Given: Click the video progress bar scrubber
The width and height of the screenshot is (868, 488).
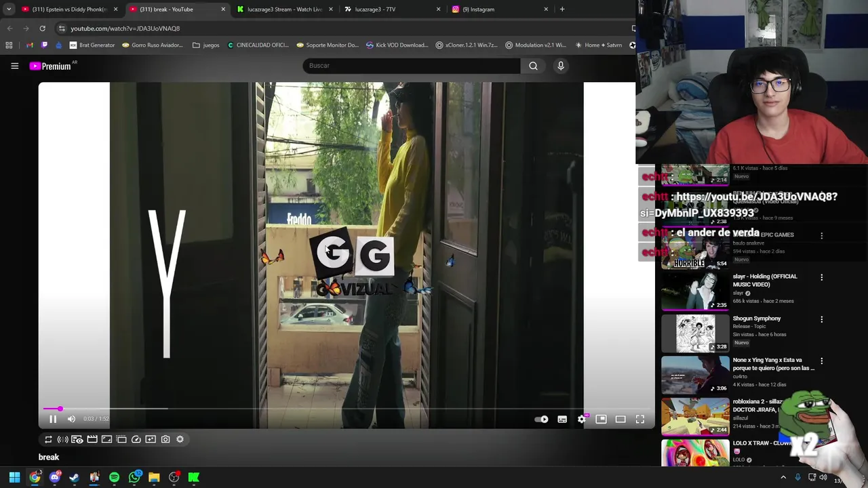Looking at the screenshot, I should pyautogui.click(x=60, y=409).
